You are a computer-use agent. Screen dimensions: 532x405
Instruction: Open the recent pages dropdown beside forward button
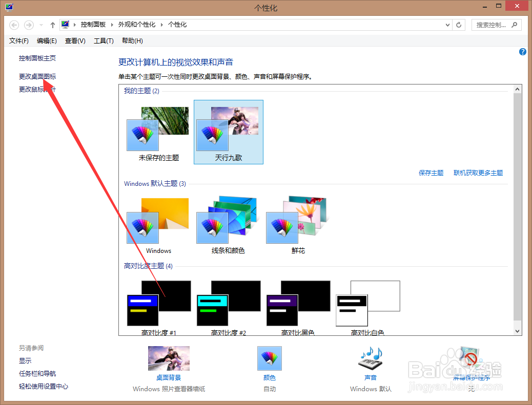click(x=41, y=25)
